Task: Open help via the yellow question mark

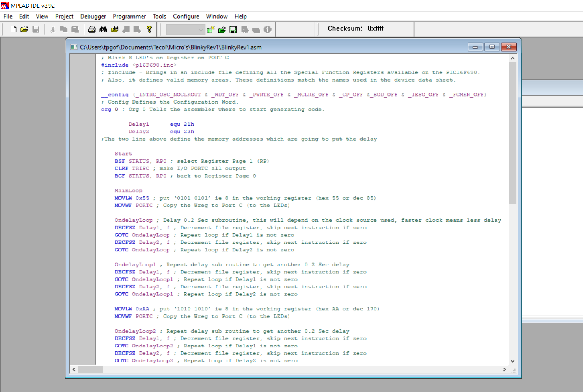Action: 149,29
